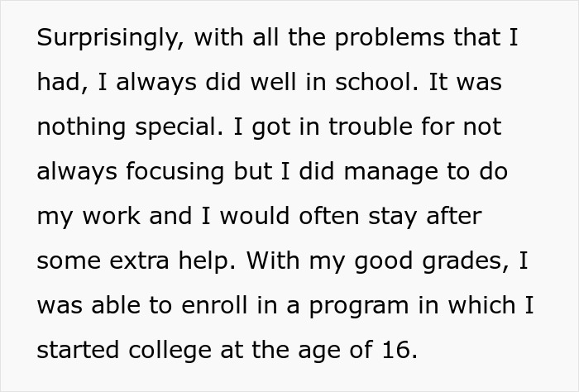Screen dimensions: 579x392
Task: Select the word "special"
Action: pos(179,128)
